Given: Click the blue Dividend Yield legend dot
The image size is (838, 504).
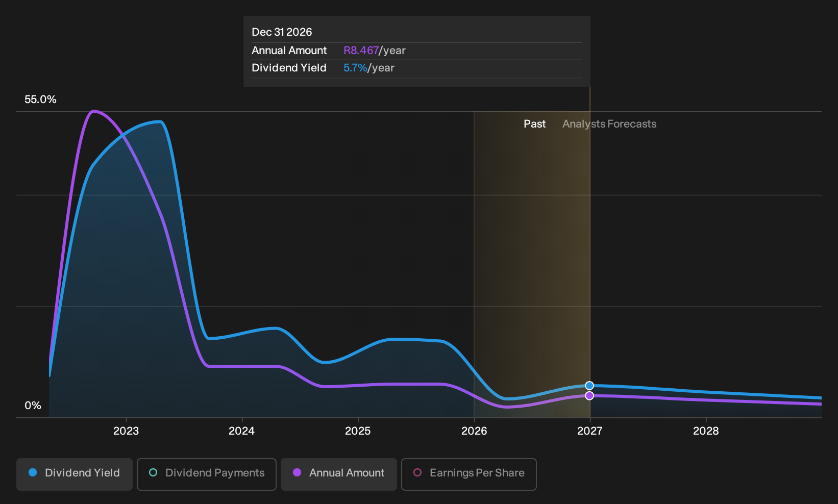Looking at the screenshot, I should click(33, 473).
